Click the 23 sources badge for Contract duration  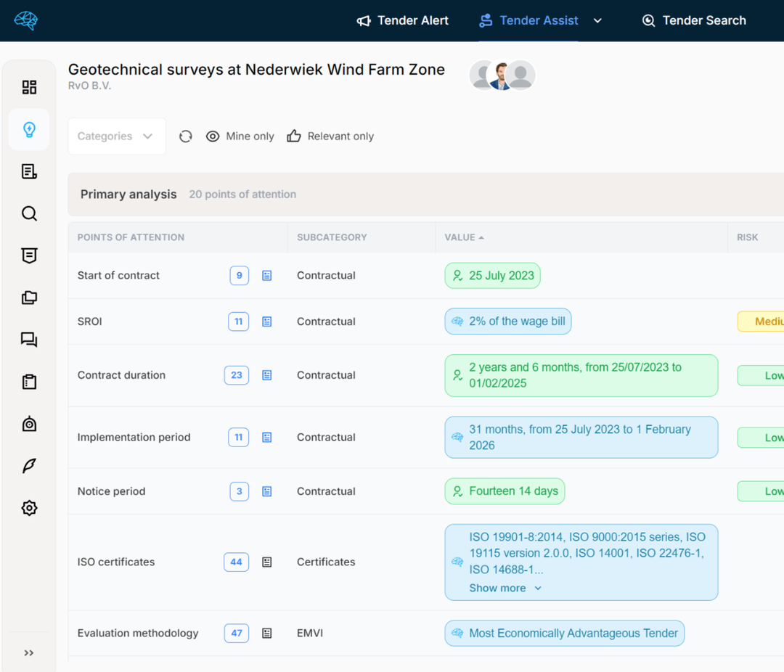coord(237,375)
